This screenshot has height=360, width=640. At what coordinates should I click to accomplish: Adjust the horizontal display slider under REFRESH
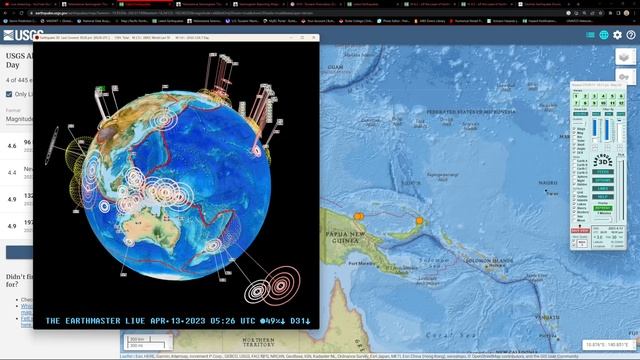point(602,220)
